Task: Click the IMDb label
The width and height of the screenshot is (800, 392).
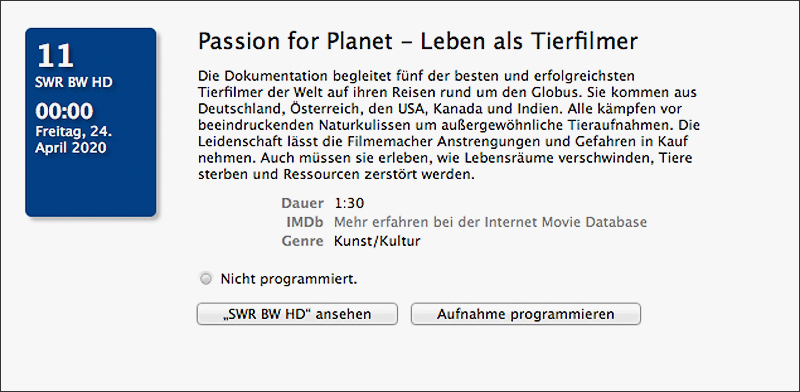Action: pyautogui.click(x=305, y=222)
